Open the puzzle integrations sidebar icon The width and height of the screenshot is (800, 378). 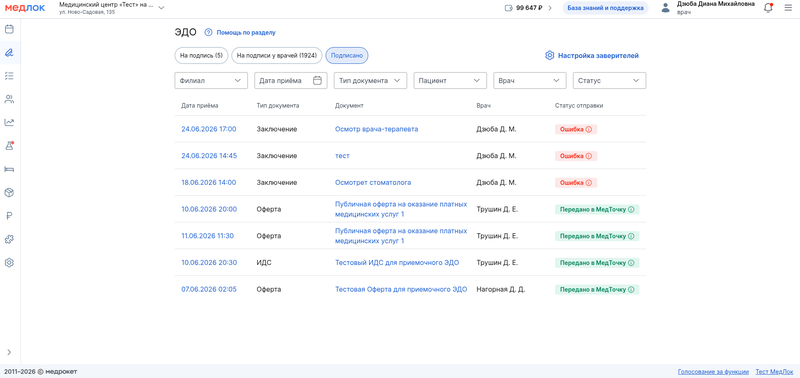pos(9,239)
